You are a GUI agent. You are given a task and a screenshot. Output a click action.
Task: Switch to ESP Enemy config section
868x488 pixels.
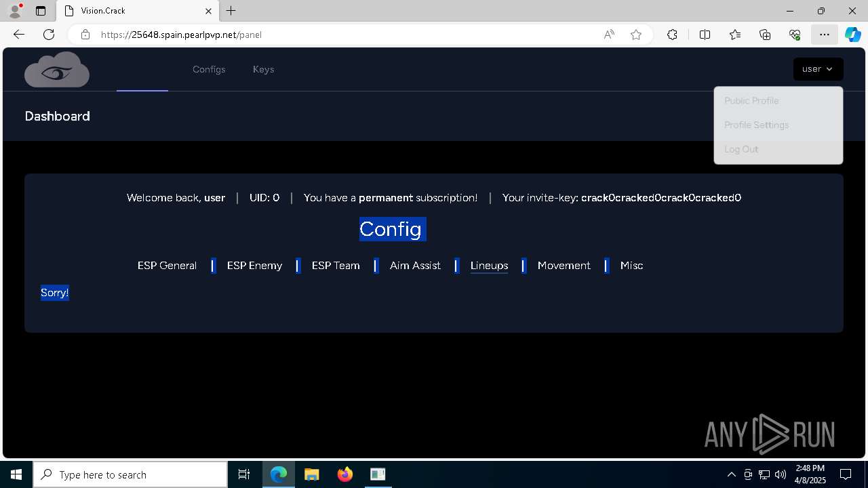254,266
